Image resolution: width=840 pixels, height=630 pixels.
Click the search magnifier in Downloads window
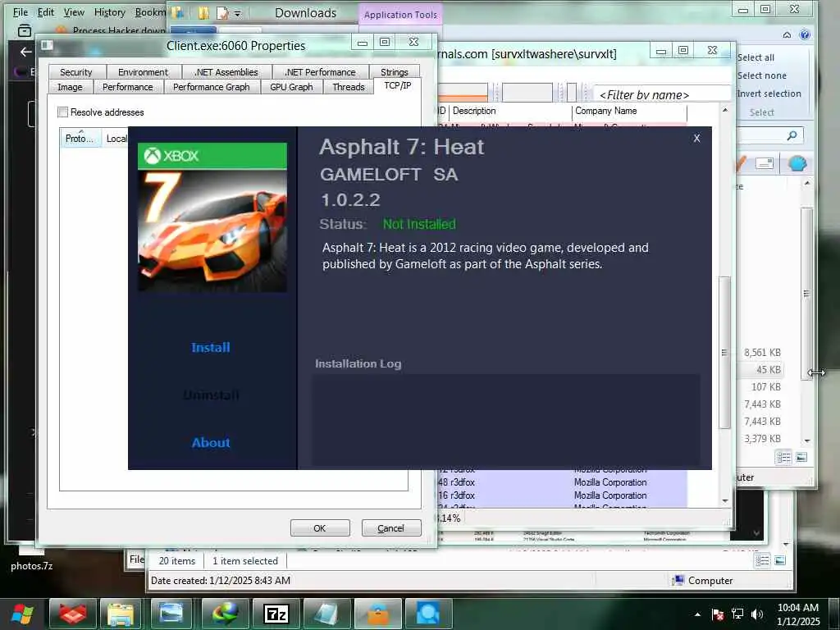click(x=792, y=135)
